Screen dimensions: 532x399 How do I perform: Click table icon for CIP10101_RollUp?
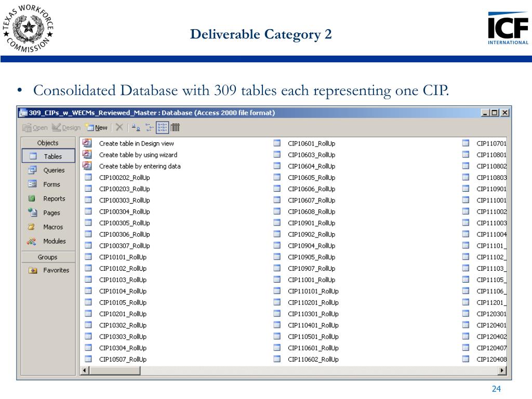[x=88, y=257]
